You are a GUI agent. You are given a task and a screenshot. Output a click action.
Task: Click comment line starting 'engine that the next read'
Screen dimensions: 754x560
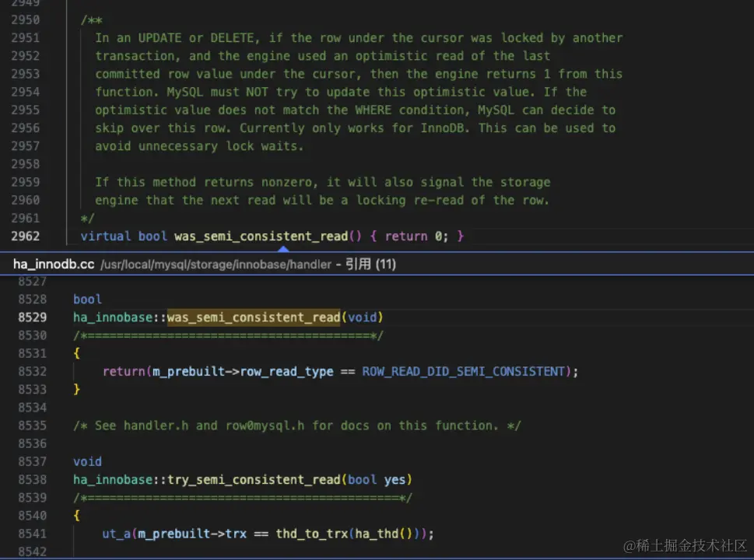(322, 200)
